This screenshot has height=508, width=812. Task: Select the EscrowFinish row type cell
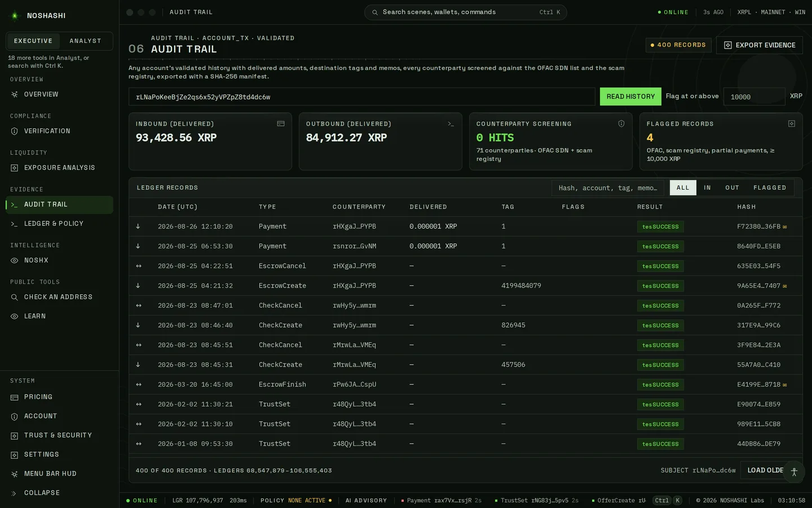(x=283, y=385)
